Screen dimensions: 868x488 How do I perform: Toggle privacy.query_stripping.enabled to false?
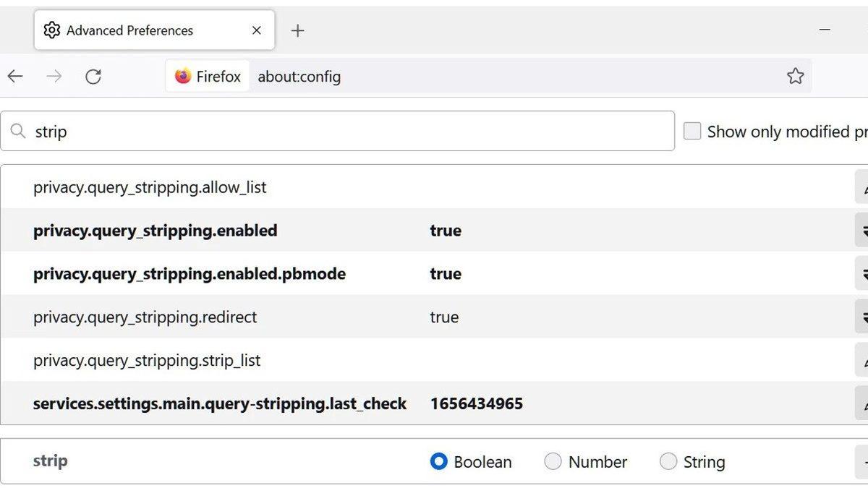862,230
